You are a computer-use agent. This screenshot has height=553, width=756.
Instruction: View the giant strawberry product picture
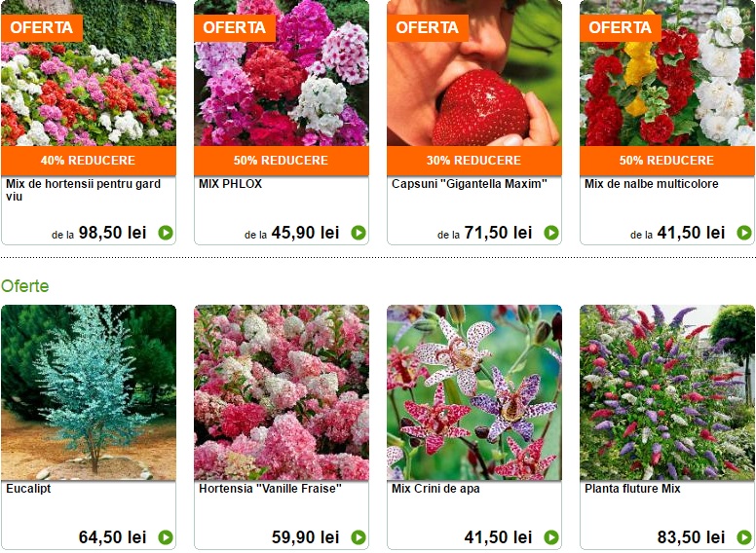pos(474,73)
